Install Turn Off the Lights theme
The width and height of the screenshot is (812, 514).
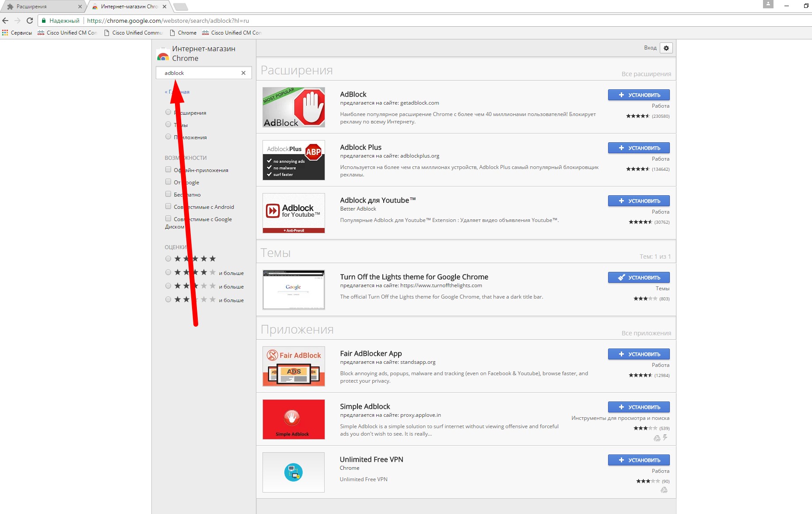(639, 278)
